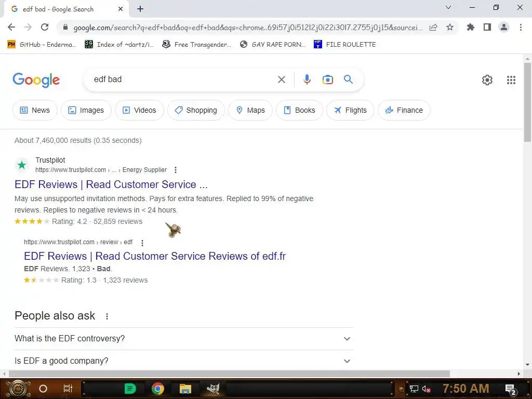Click the network tray icon
Viewport: 532px width, 399px height.
point(414,389)
